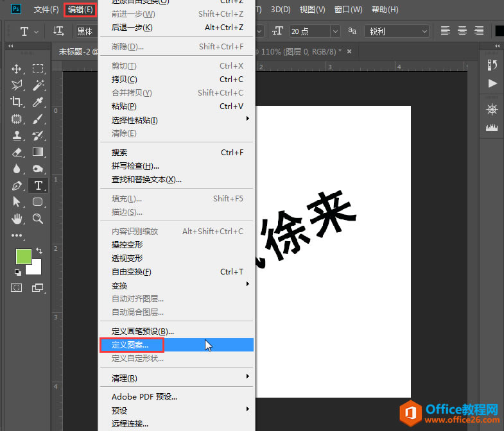Select the Patch healing tool
Screen dimensions: 504x431
coord(17,119)
